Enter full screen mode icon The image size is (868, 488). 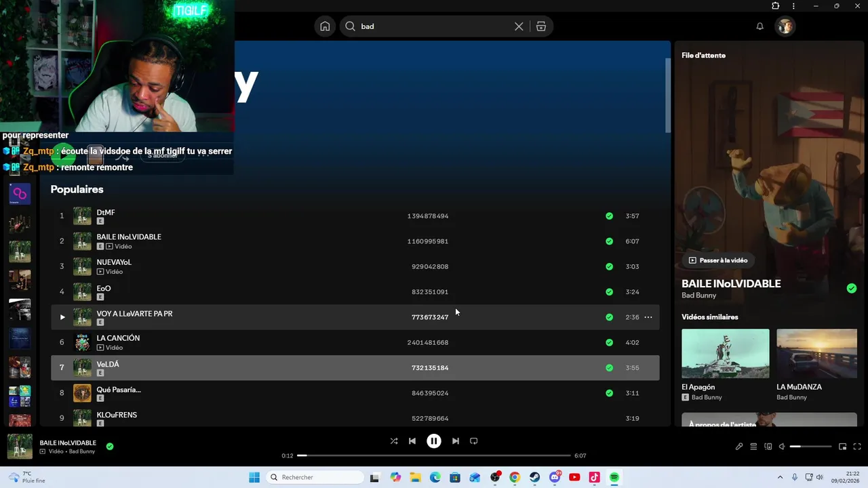[x=857, y=447]
